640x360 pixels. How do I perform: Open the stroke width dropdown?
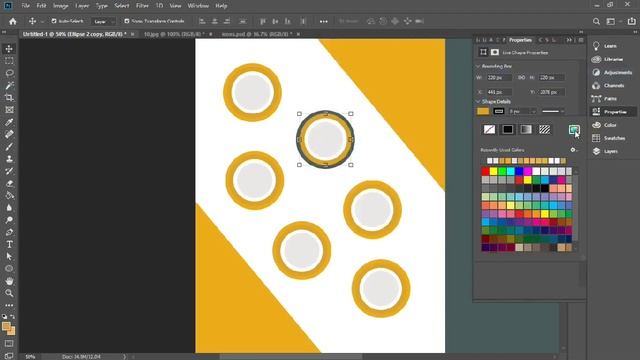point(533,111)
